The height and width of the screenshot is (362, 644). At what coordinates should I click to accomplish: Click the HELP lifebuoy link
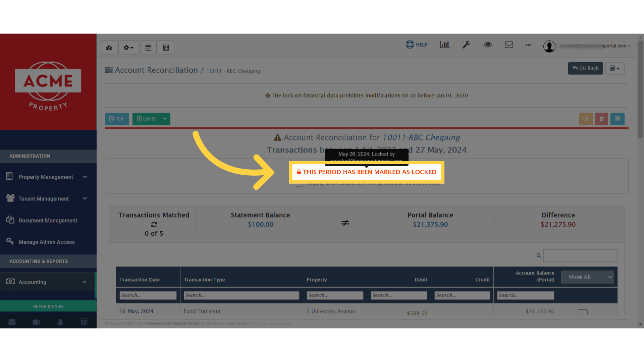pyautogui.click(x=417, y=45)
